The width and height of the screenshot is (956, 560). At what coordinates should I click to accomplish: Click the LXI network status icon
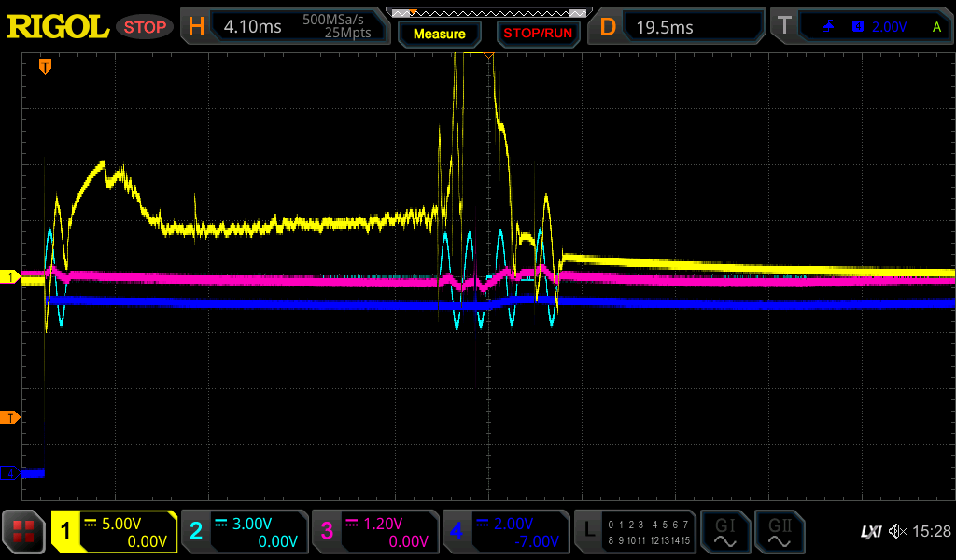click(x=870, y=531)
